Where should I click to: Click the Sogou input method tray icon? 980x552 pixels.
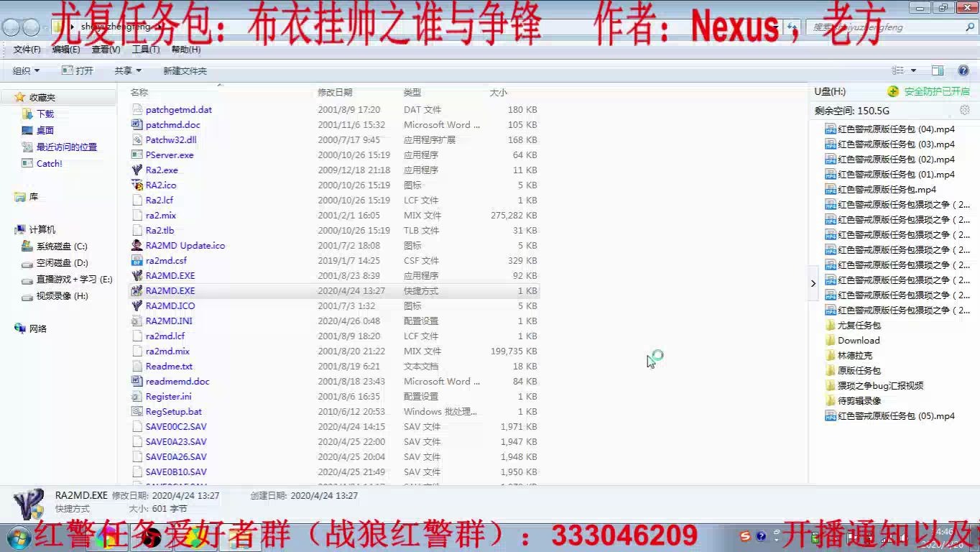pos(745,536)
